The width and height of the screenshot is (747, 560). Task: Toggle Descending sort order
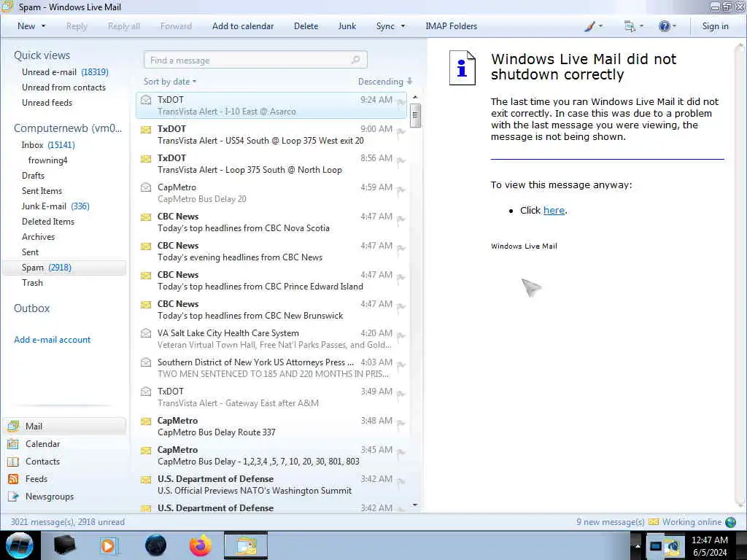point(385,82)
